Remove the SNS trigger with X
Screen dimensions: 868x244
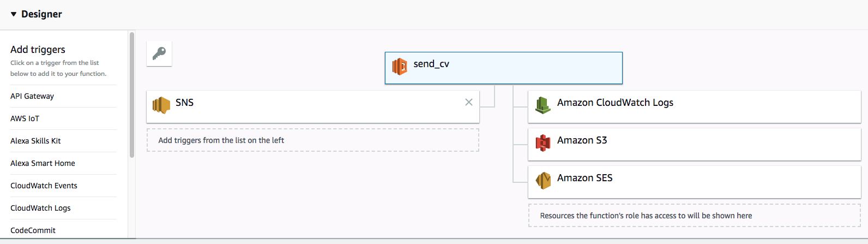[468, 102]
